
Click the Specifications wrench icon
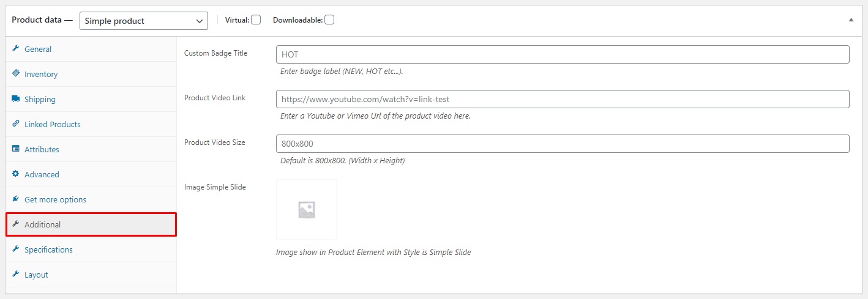click(16, 249)
